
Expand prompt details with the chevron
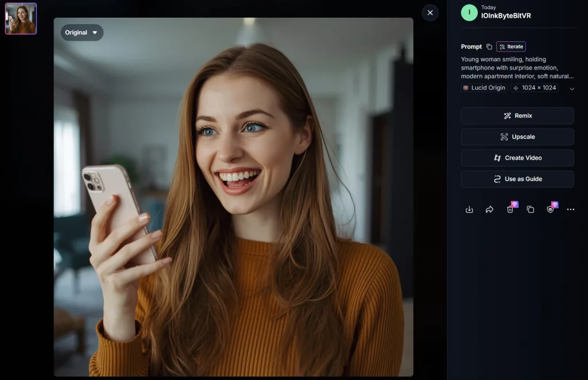(572, 88)
